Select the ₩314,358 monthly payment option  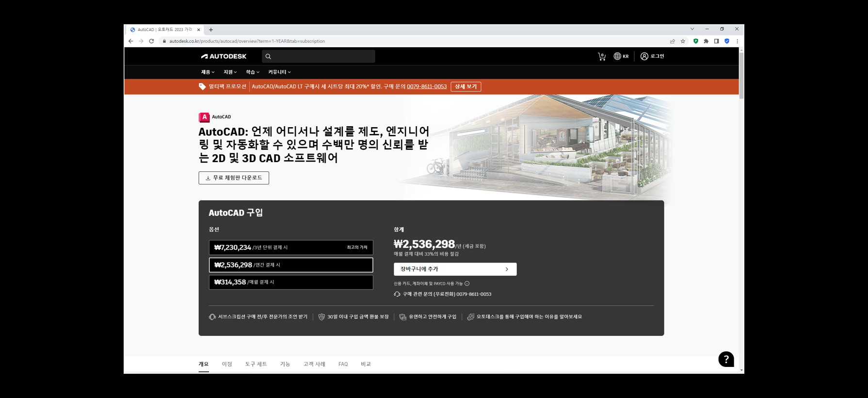click(x=291, y=282)
